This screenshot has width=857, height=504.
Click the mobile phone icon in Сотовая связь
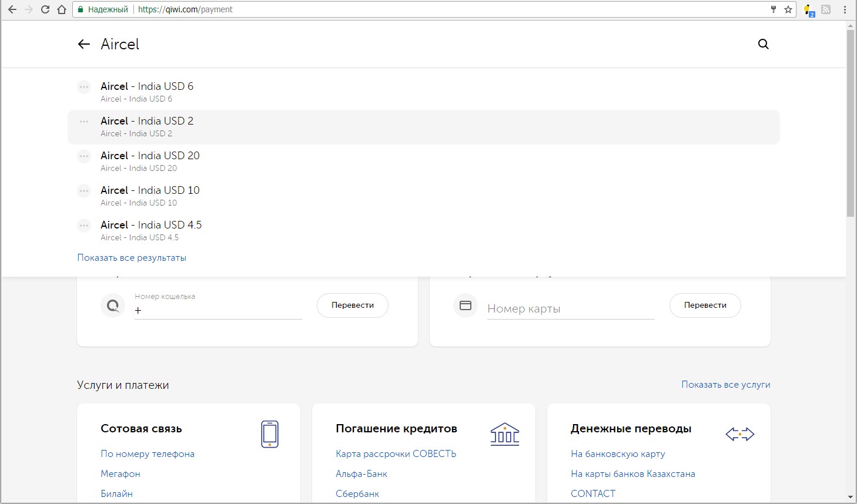270,434
